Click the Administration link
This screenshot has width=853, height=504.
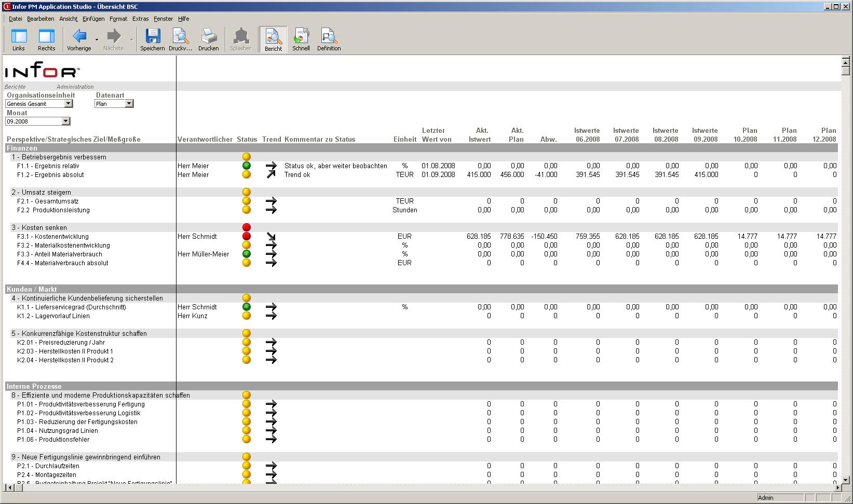point(75,87)
